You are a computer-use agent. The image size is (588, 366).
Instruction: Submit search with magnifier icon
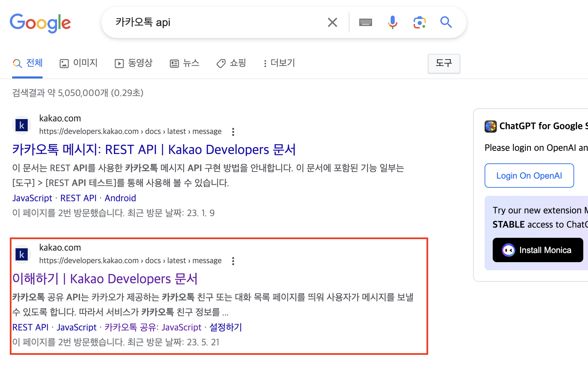pyautogui.click(x=446, y=22)
